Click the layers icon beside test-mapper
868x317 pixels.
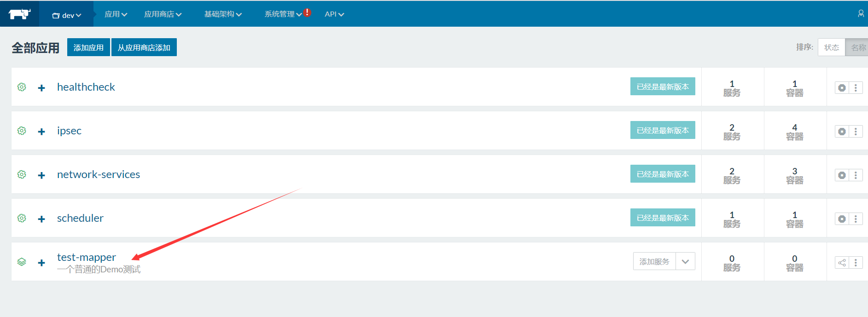tap(22, 262)
